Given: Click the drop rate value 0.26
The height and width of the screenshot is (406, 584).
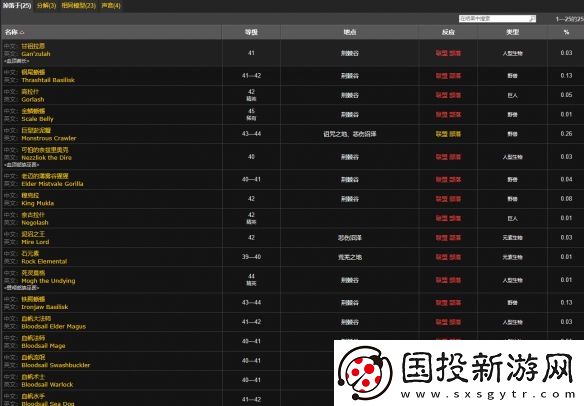Looking at the screenshot, I should click(566, 134).
